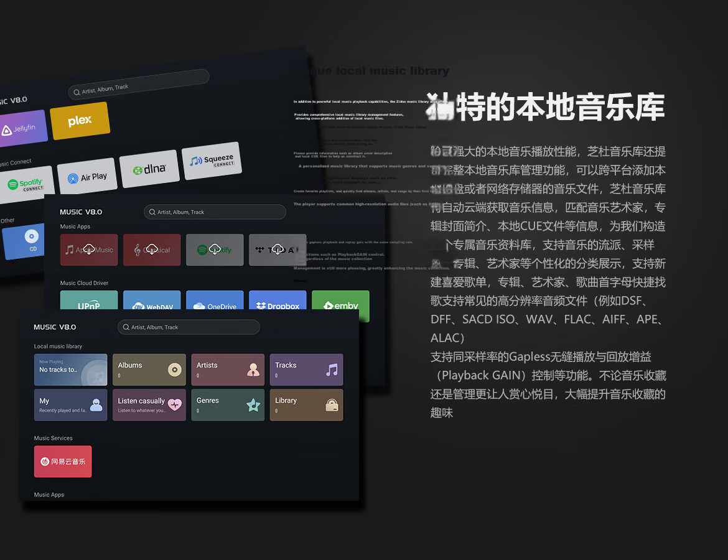Select Squeeze Connect tile
Screen dimensions: 728x560
coord(212,161)
